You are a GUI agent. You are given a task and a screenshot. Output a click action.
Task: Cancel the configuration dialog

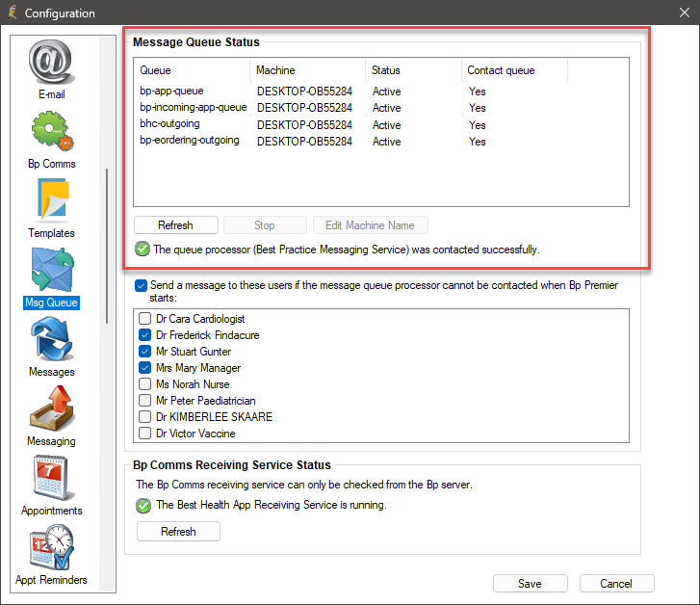tap(616, 584)
